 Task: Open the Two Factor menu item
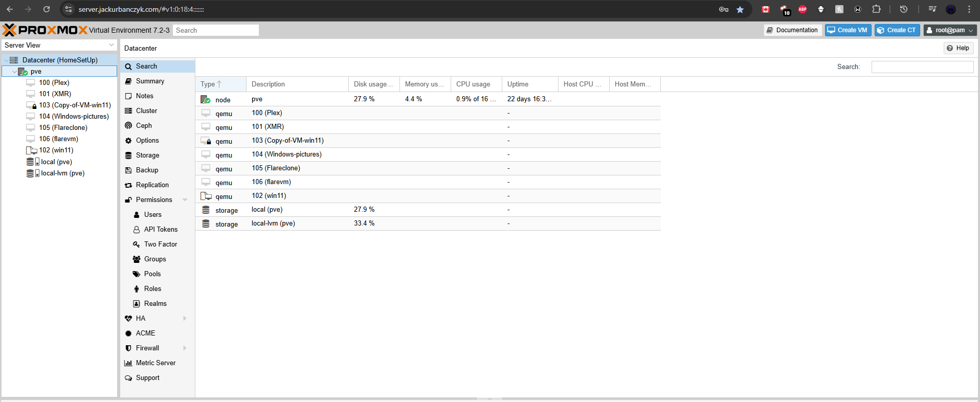160,244
